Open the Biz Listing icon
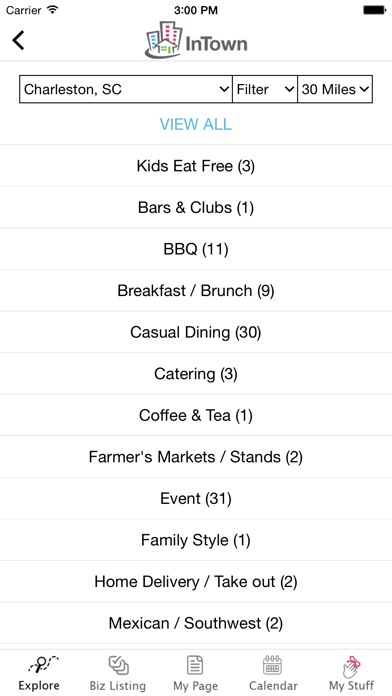Viewport: 392px width, 696px height. click(x=118, y=665)
